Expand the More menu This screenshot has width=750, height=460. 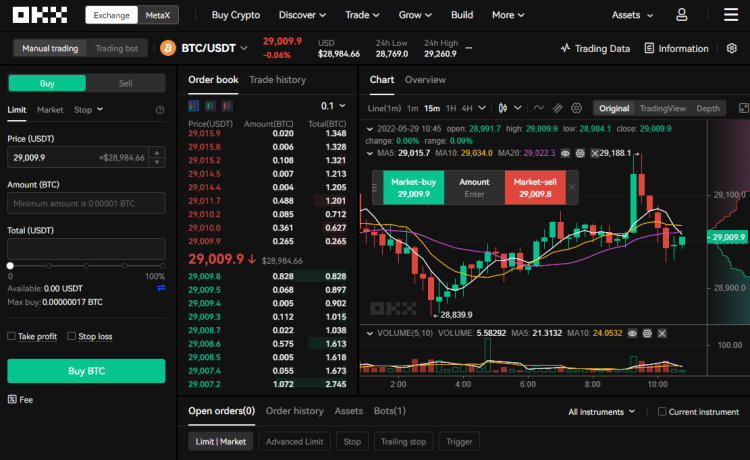point(508,15)
